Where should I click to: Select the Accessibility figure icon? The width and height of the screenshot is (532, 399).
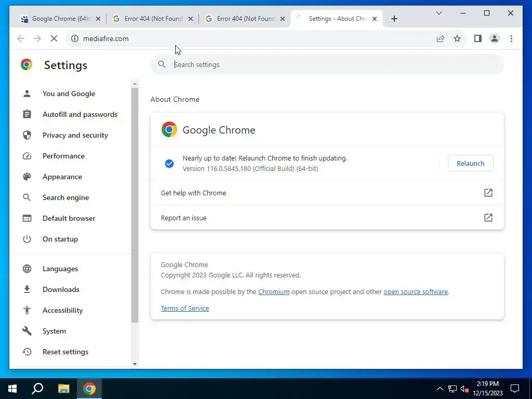click(27, 310)
